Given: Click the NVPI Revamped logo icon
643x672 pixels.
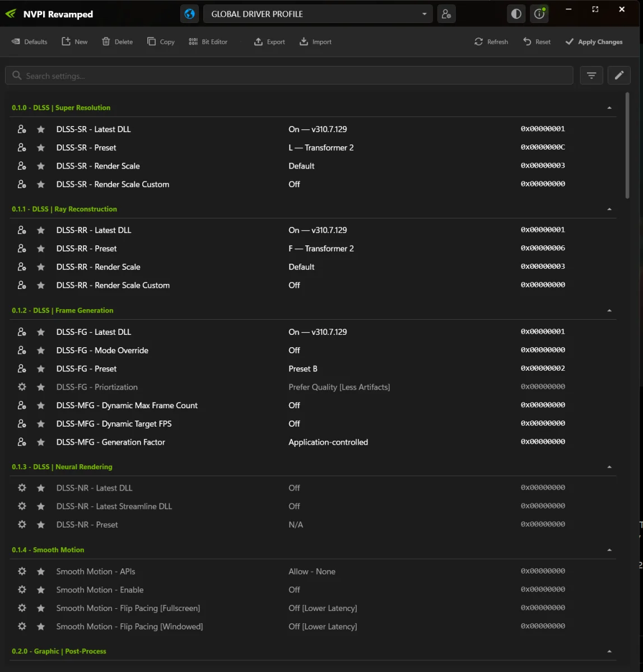Looking at the screenshot, I should [x=11, y=14].
